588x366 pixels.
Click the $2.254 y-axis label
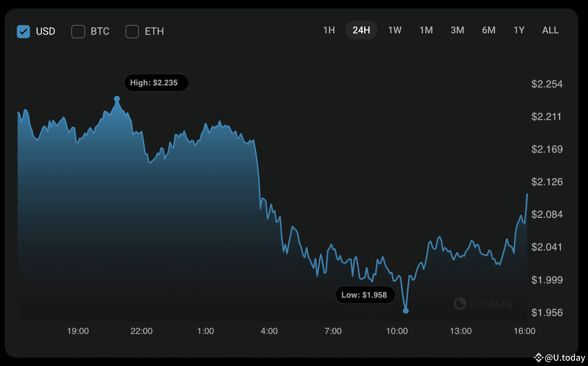tap(547, 84)
